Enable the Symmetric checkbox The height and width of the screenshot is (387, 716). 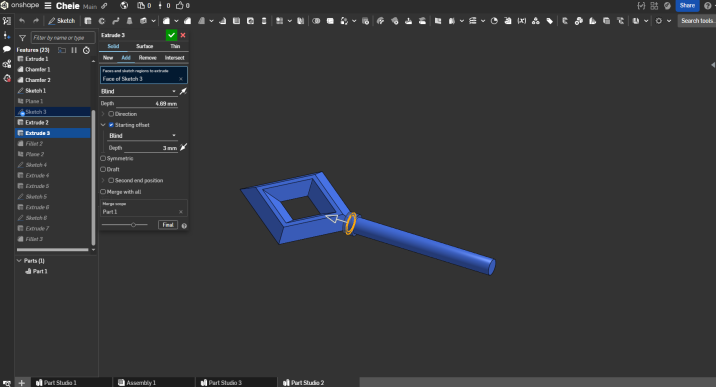pyautogui.click(x=103, y=158)
